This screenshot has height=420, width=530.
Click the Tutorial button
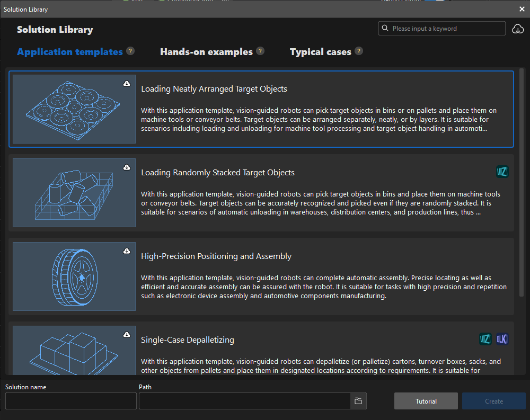[426, 401]
